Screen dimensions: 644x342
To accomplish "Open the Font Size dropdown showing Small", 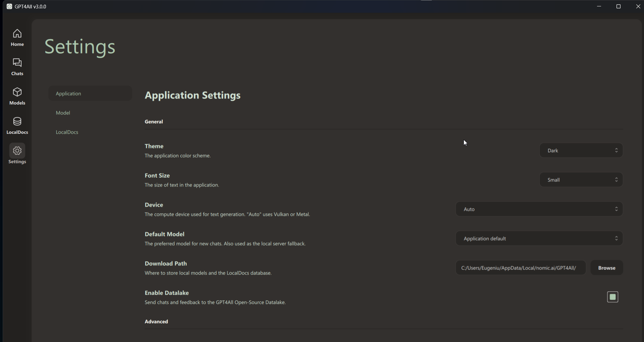I will [x=581, y=180].
